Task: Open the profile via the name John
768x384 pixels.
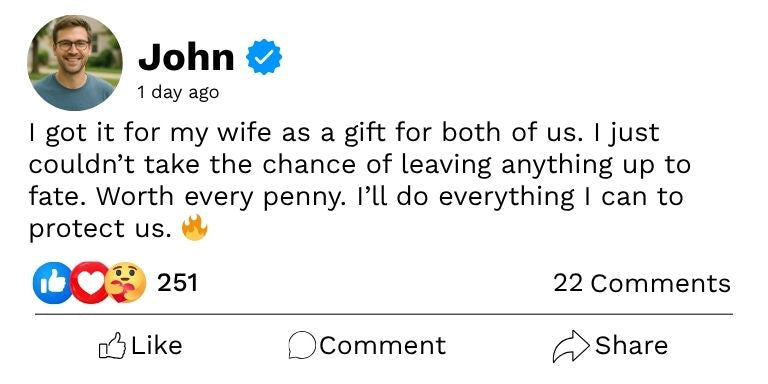Action: pyautogui.click(x=186, y=57)
